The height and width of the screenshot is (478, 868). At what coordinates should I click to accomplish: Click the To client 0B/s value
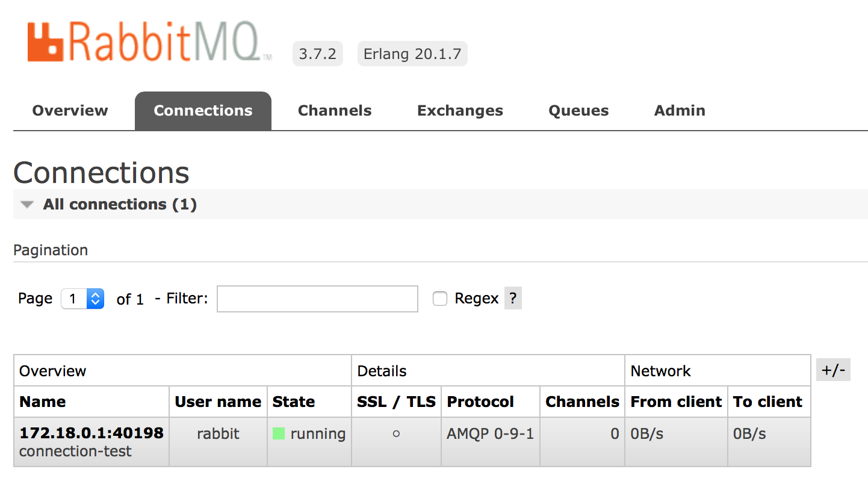point(749,433)
